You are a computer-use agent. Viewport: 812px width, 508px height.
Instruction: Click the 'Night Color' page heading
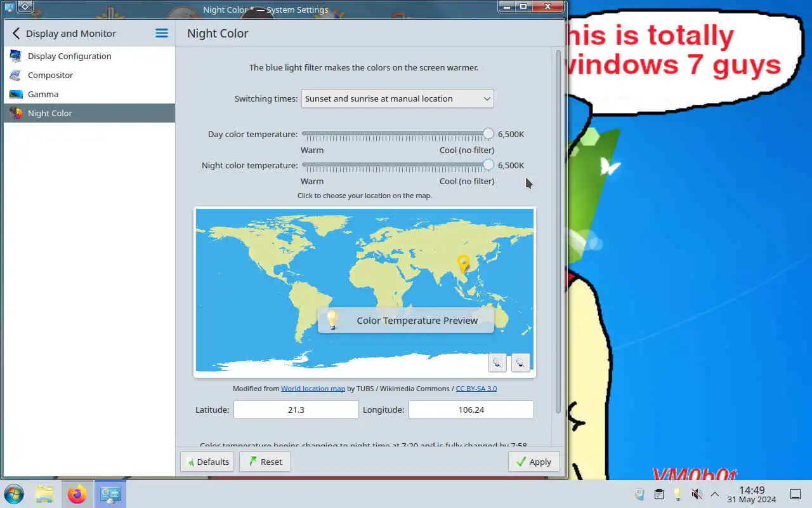pyautogui.click(x=218, y=34)
